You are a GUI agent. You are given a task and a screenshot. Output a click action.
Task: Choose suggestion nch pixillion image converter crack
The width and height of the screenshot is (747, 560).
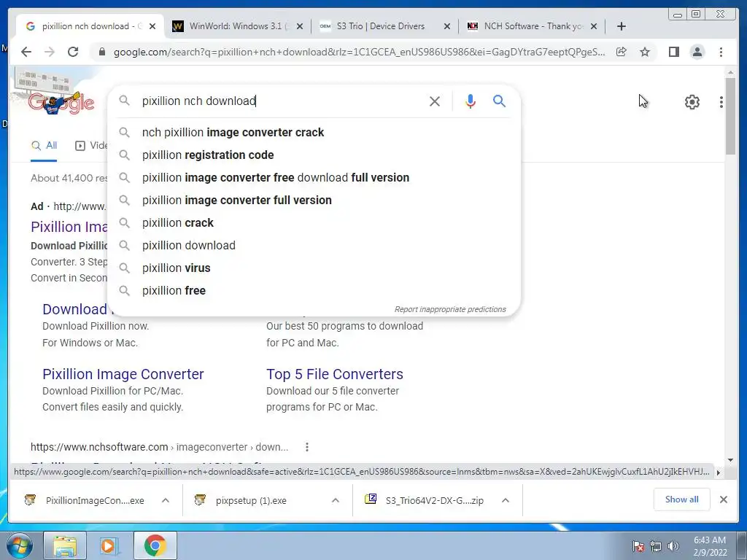(314, 133)
